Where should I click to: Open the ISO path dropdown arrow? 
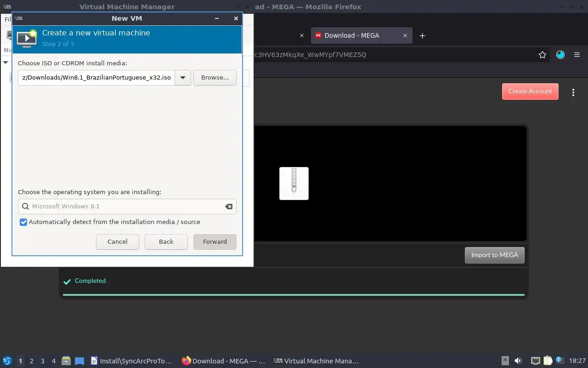click(x=183, y=77)
